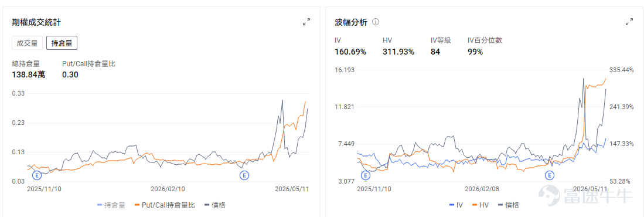
Task: Click the 2026/05/11 date under 期權成交統計
Action: point(291,189)
